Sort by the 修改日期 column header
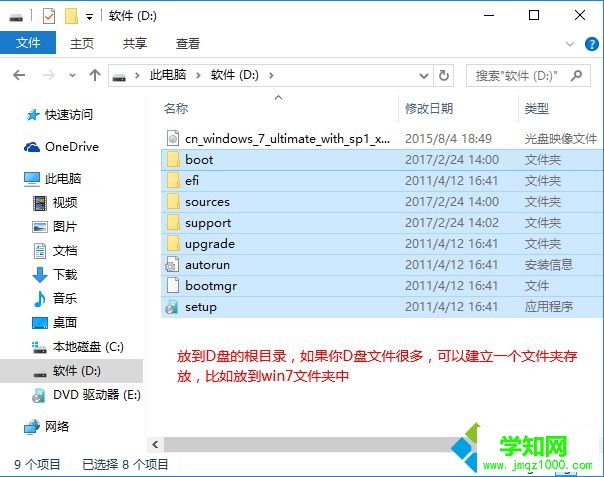Viewport: 604px width, 477px height. coord(429,109)
